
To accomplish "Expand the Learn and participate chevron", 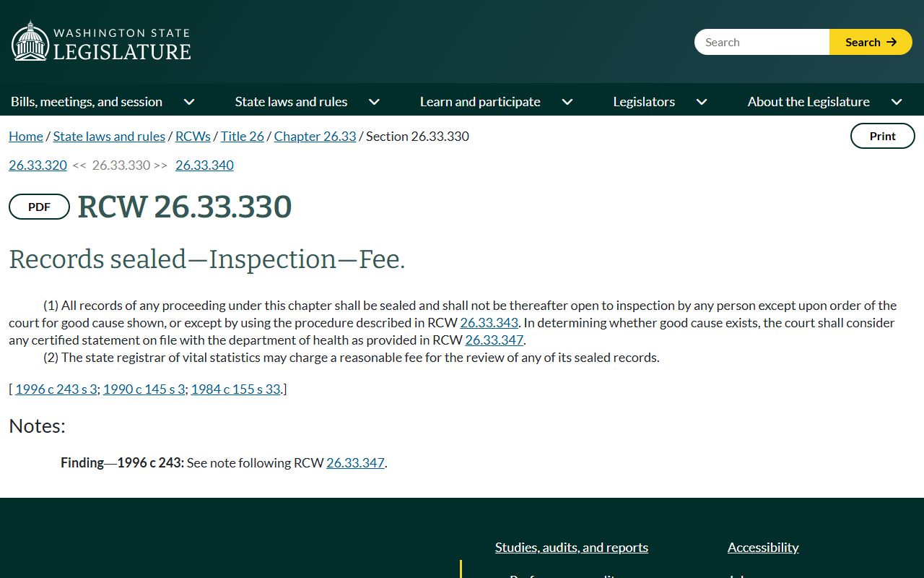I will click(x=567, y=102).
